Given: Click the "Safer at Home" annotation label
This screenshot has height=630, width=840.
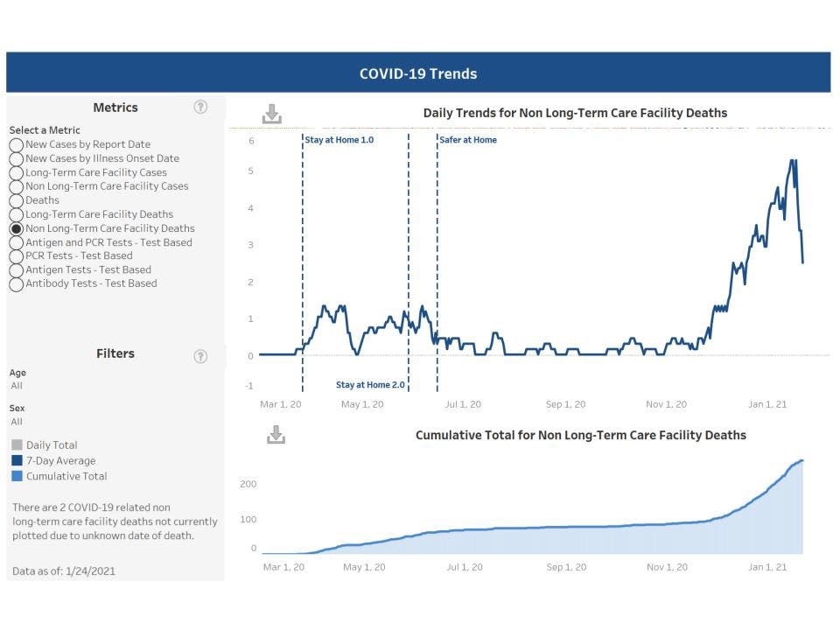Looking at the screenshot, I should click(x=468, y=139).
